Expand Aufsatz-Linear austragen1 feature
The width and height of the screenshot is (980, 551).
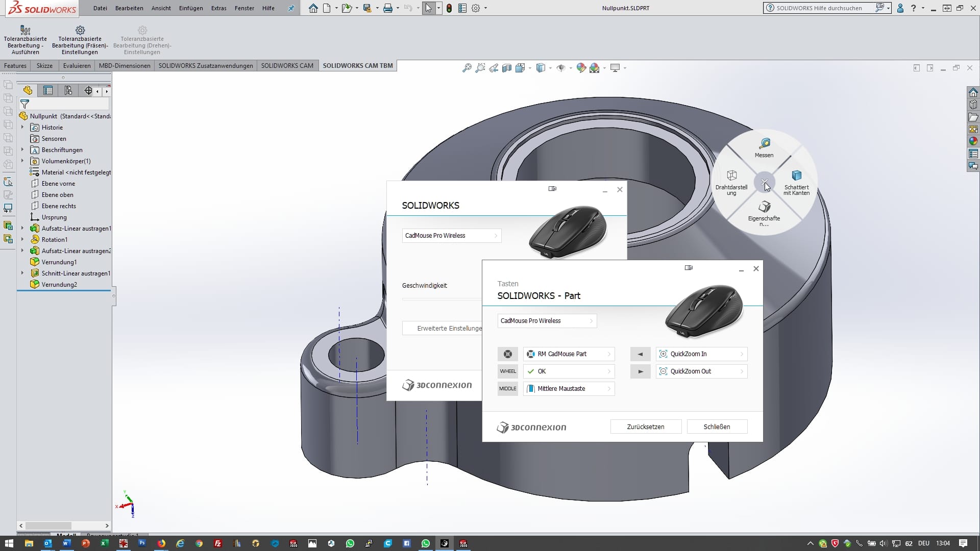click(22, 229)
